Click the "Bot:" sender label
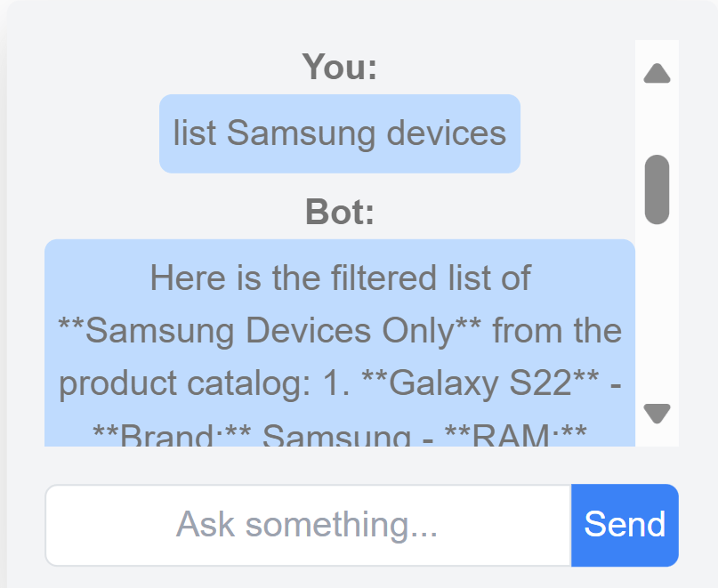 tap(340, 213)
